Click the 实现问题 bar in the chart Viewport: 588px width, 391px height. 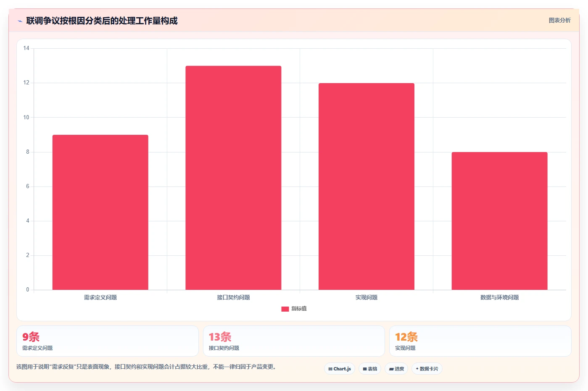pyautogui.click(x=367, y=186)
